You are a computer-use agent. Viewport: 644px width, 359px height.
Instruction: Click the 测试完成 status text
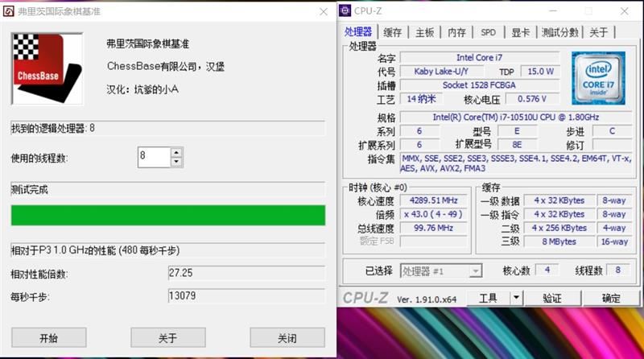[30, 189]
